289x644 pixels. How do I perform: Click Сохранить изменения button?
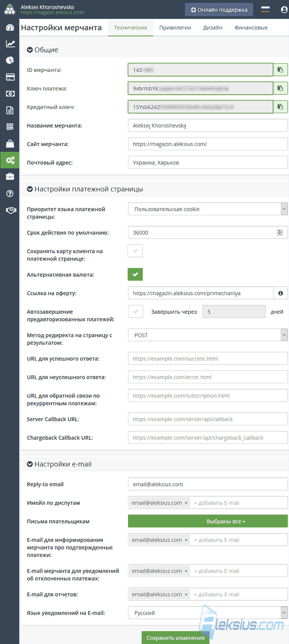pos(175,638)
